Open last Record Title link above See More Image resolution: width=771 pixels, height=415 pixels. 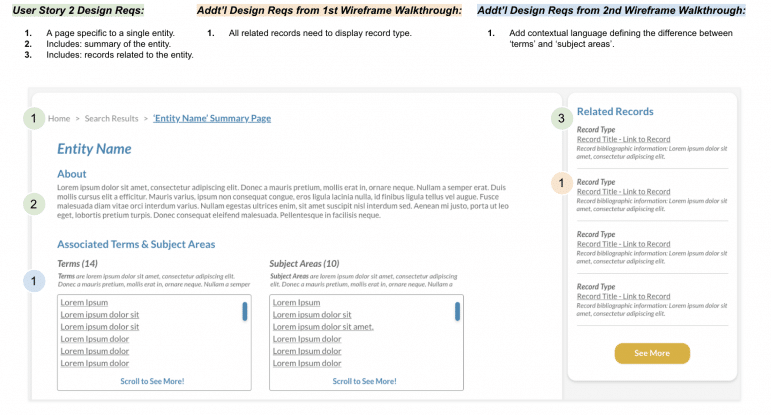(623, 296)
